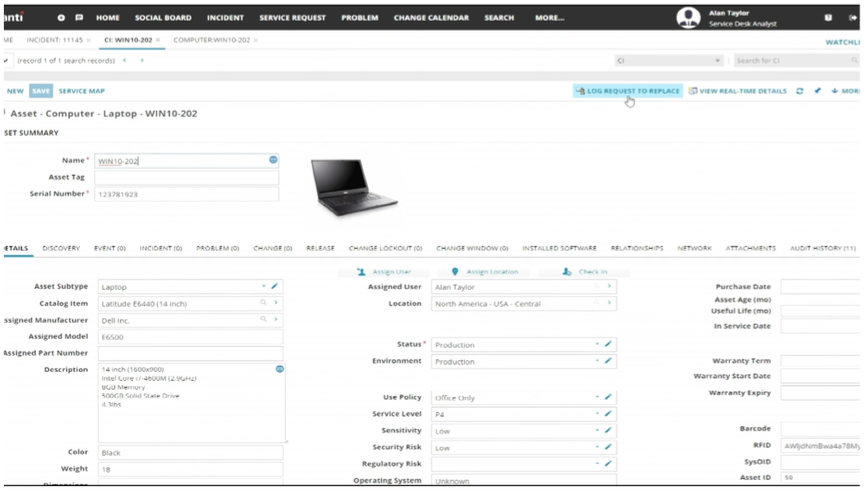The width and height of the screenshot is (866, 491).
Task: Click LOG REQUEST TO REPLACE button
Action: (x=628, y=91)
